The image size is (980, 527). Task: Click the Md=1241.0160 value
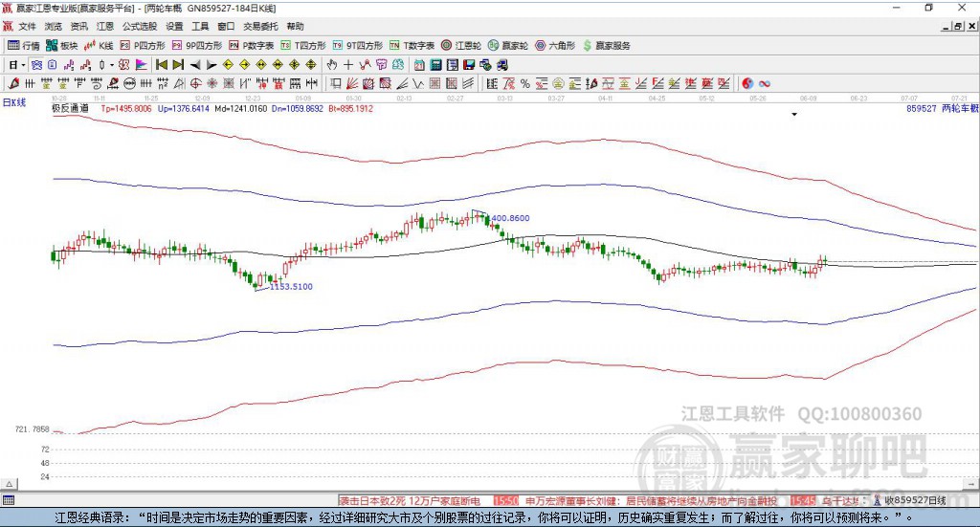coord(240,109)
